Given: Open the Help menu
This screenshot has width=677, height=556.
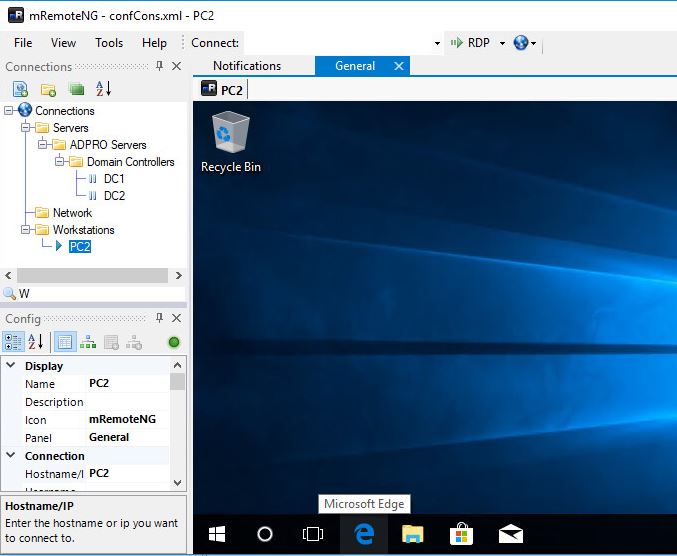Looking at the screenshot, I should tap(154, 43).
